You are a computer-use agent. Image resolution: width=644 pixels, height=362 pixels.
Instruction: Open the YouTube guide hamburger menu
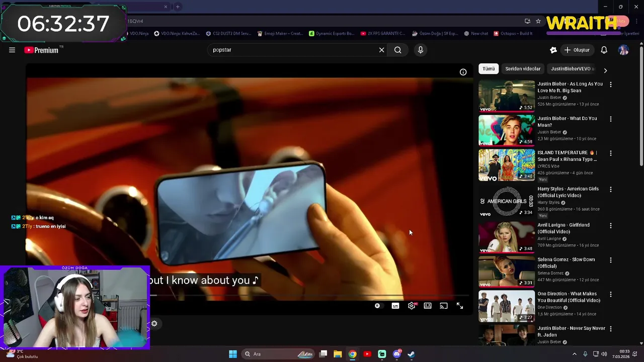pyautogui.click(x=12, y=50)
